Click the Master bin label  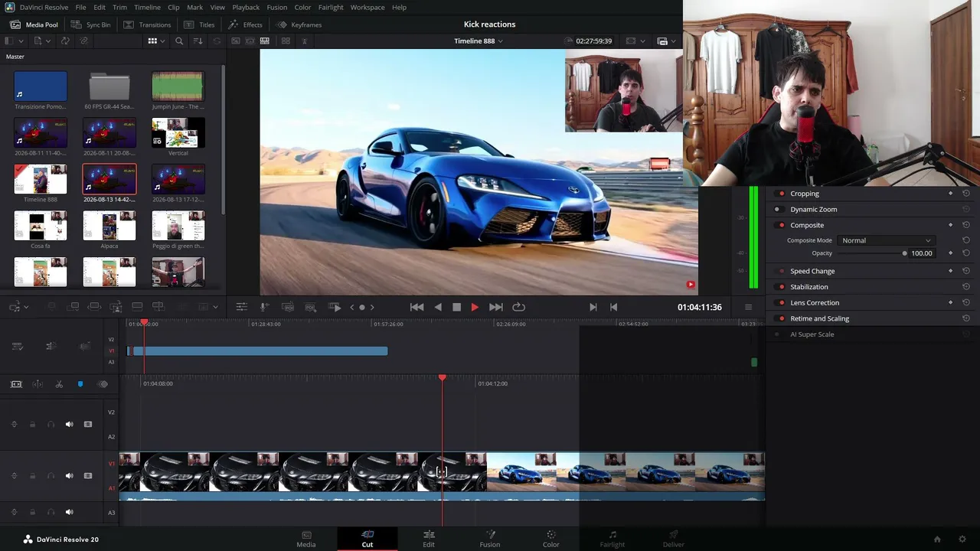(15, 57)
